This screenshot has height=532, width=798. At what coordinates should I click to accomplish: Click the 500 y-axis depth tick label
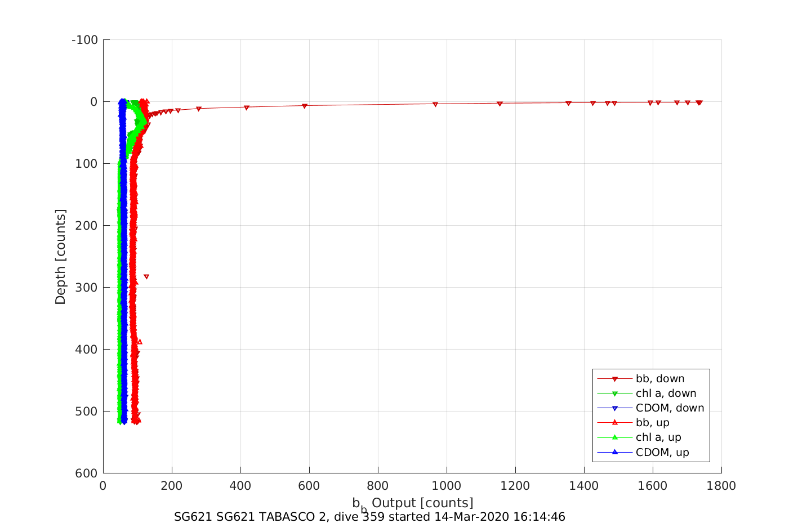click(x=87, y=412)
